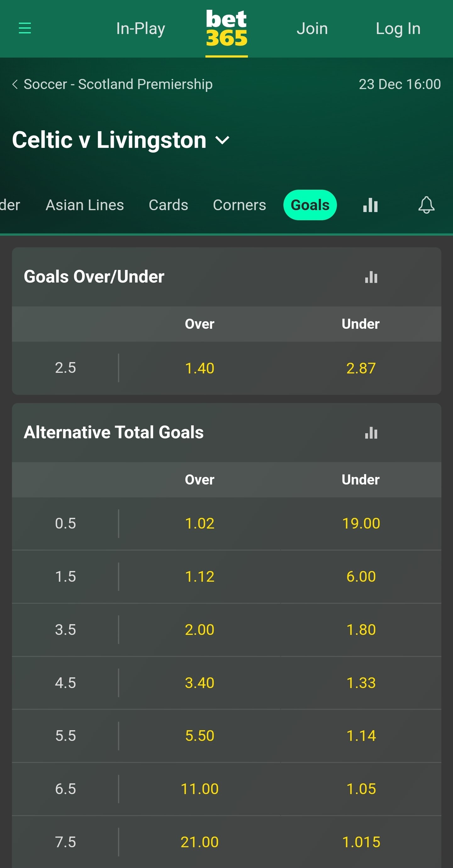
Task: Switch to the Asian Lines tab
Action: point(85,205)
